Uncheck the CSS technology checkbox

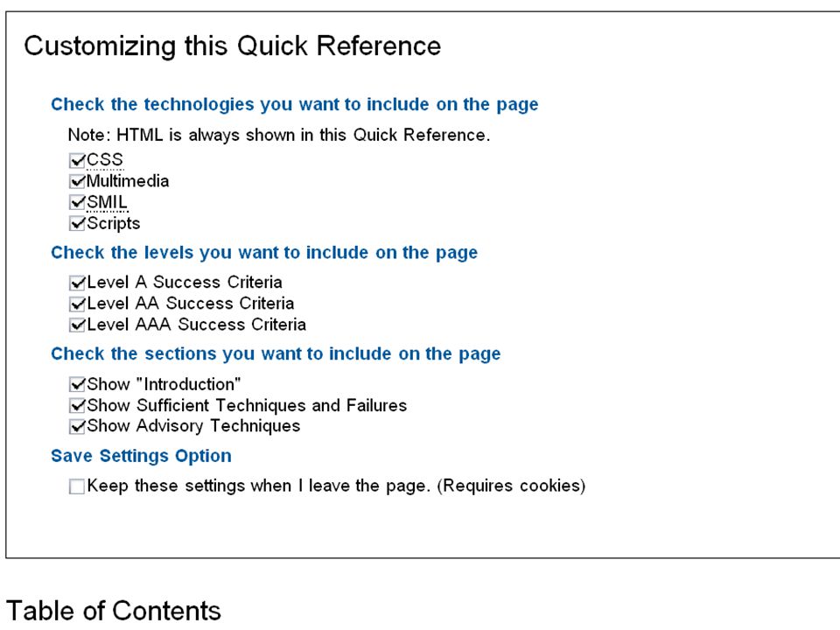(x=77, y=160)
